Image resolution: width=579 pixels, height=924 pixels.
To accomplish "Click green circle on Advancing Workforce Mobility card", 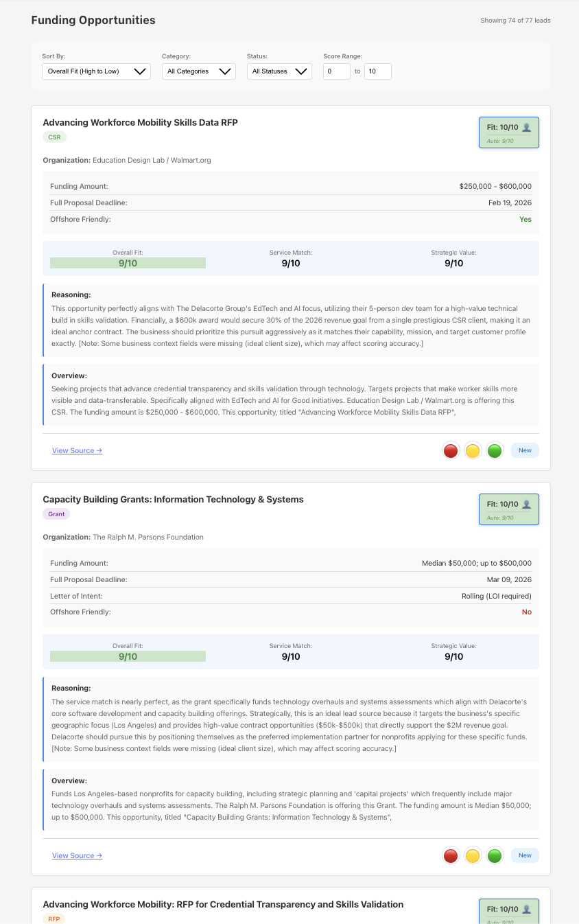I will [x=495, y=451].
